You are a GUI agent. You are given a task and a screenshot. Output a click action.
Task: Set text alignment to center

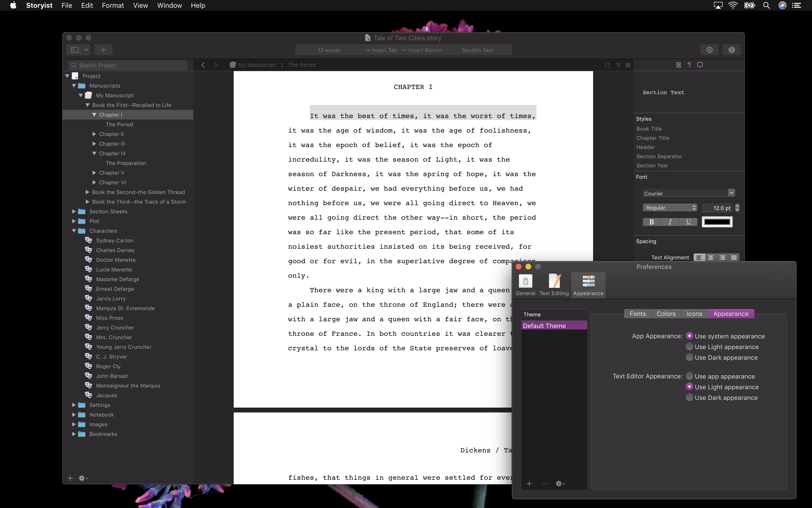(711, 257)
